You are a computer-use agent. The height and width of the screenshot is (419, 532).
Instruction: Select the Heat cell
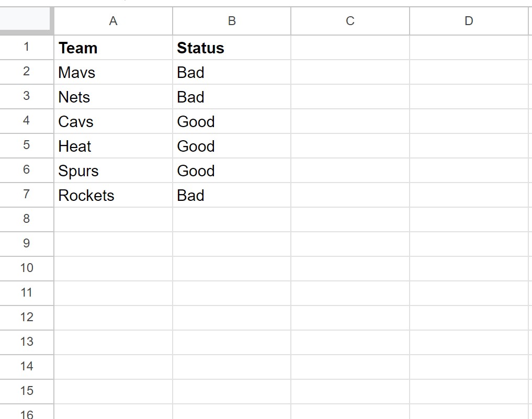click(x=114, y=146)
